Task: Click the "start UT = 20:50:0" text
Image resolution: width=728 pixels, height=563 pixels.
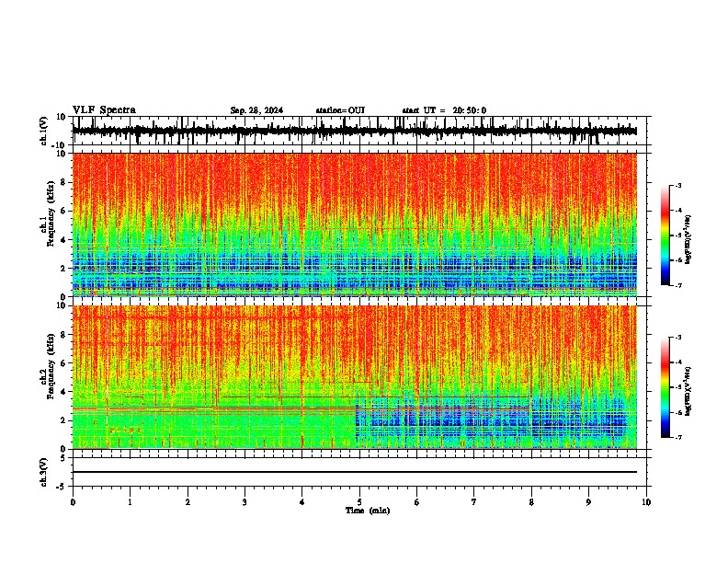Action: tap(444, 110)
